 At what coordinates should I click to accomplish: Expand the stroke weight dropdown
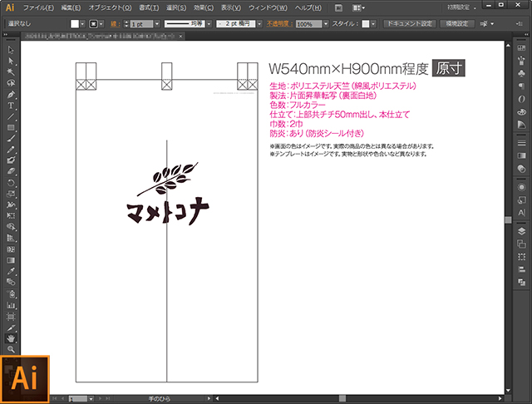click(x=157, y=24)
